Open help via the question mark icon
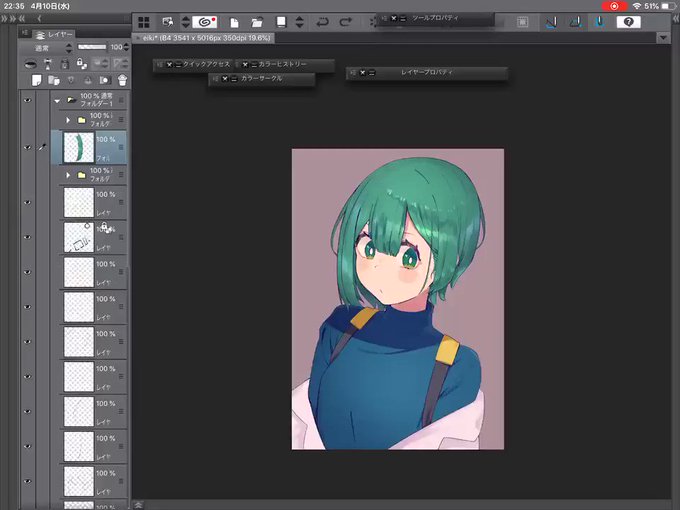The image size is (680, 510). [628, 22]
